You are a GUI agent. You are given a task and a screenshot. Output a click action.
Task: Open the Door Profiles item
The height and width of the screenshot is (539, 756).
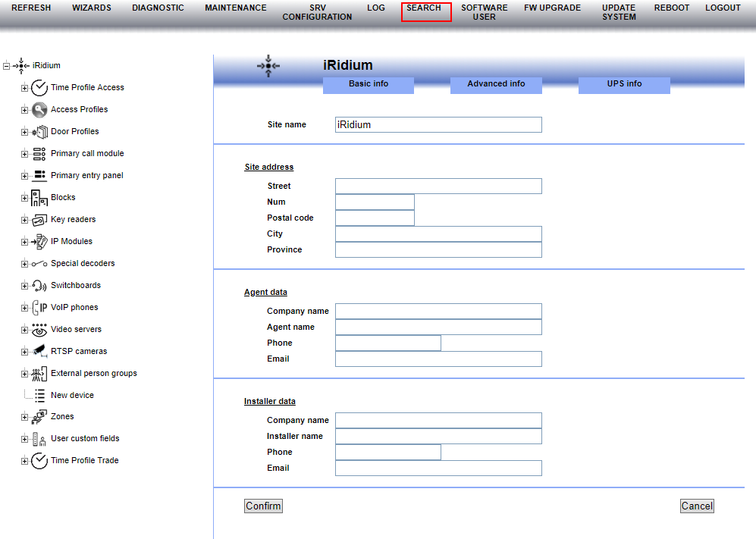click(x=39, y=131)
